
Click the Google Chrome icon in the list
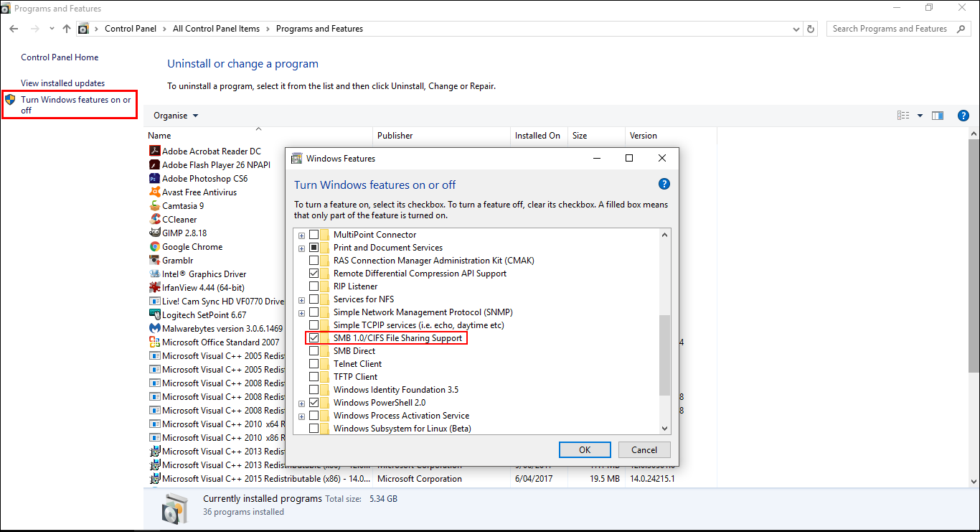tap(154, 247)
